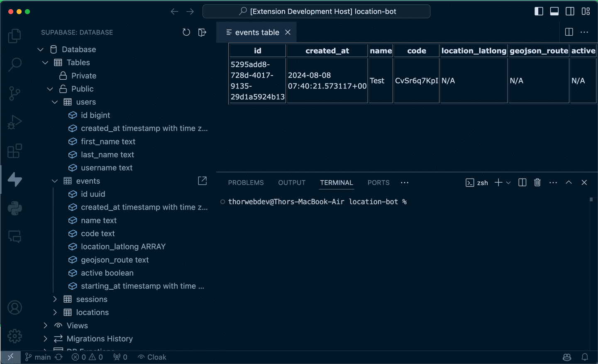Viewport: 598px width, 364px height.
Task: Expand the Migrations History section
Action: [45, 339]
